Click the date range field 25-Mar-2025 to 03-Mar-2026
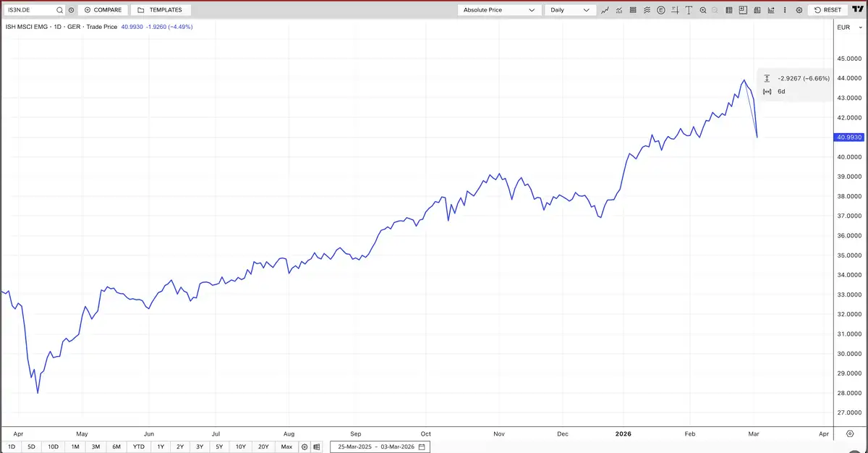This screenshot has width=868, height=453. click(x=380, y=446)
